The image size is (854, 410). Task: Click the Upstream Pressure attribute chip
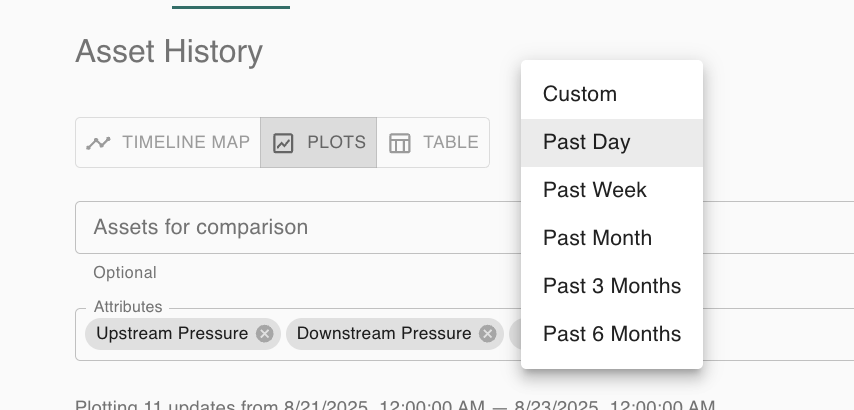pos(172,334)
